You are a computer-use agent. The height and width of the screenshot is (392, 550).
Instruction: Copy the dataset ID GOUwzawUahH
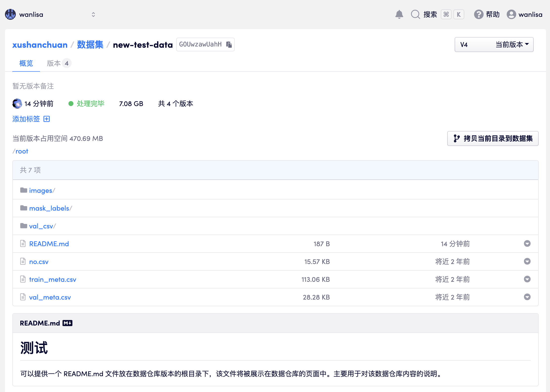229,44
